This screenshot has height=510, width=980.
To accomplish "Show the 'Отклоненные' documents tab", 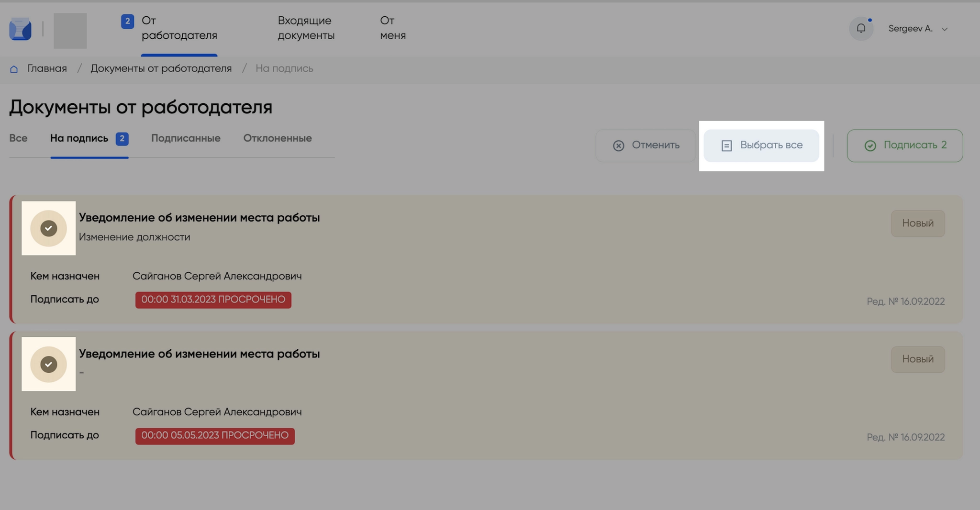I will [277, 138].
